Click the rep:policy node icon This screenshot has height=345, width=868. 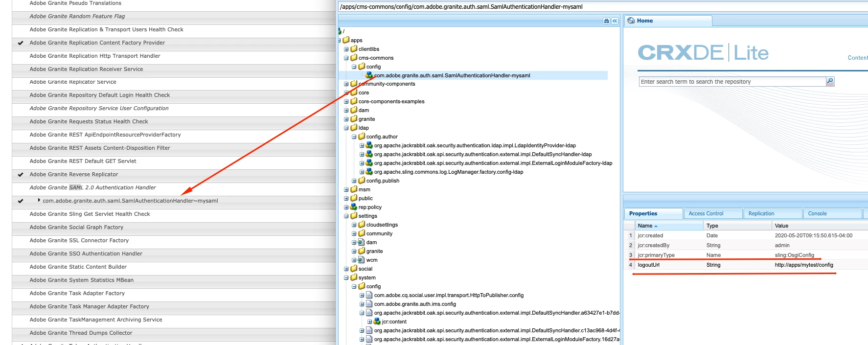(354, 207)
